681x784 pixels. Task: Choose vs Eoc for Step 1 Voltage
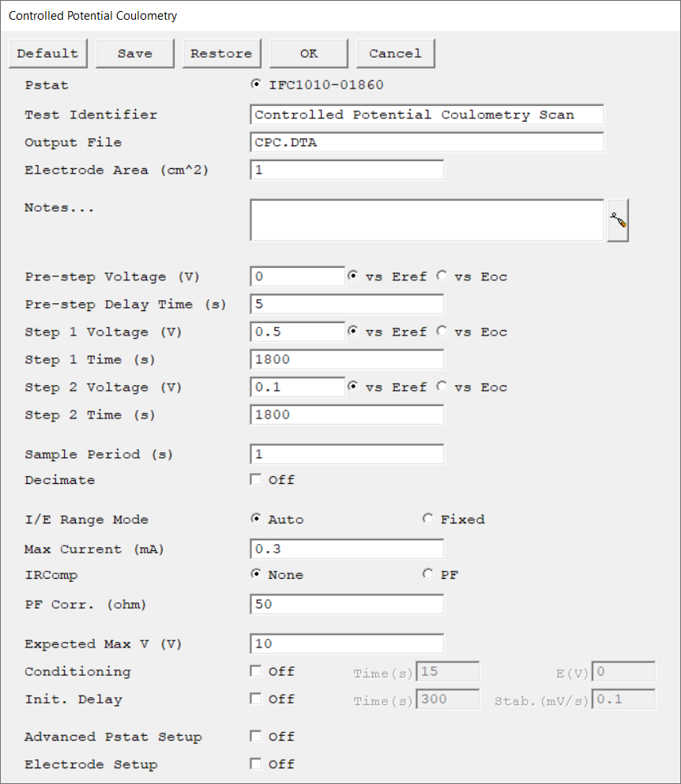[x=442, y=332]
